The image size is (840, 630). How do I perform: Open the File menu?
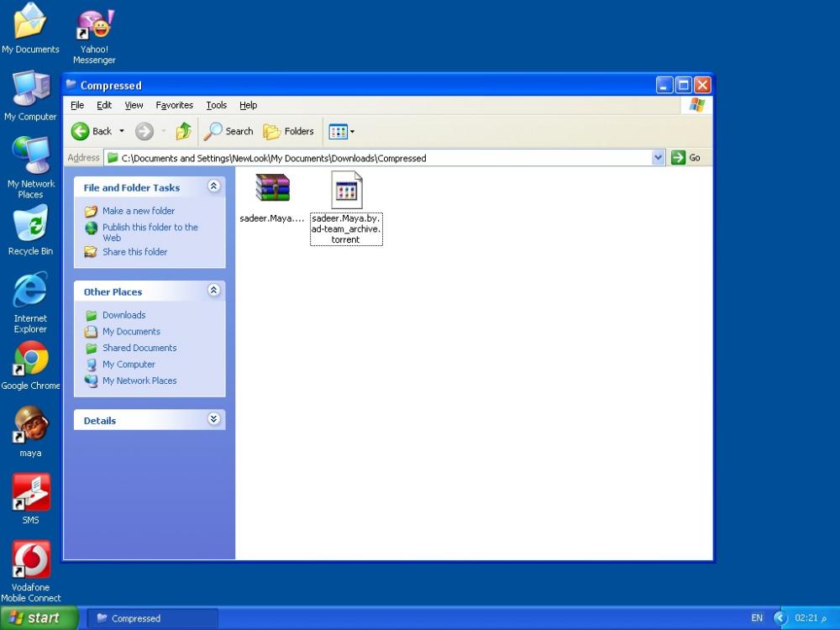tap(77, 105)
